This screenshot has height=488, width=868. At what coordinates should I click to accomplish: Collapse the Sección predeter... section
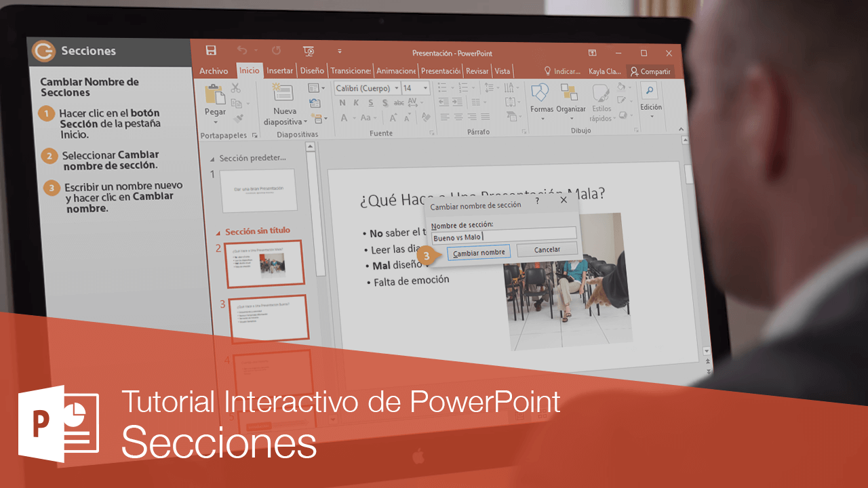213,159
